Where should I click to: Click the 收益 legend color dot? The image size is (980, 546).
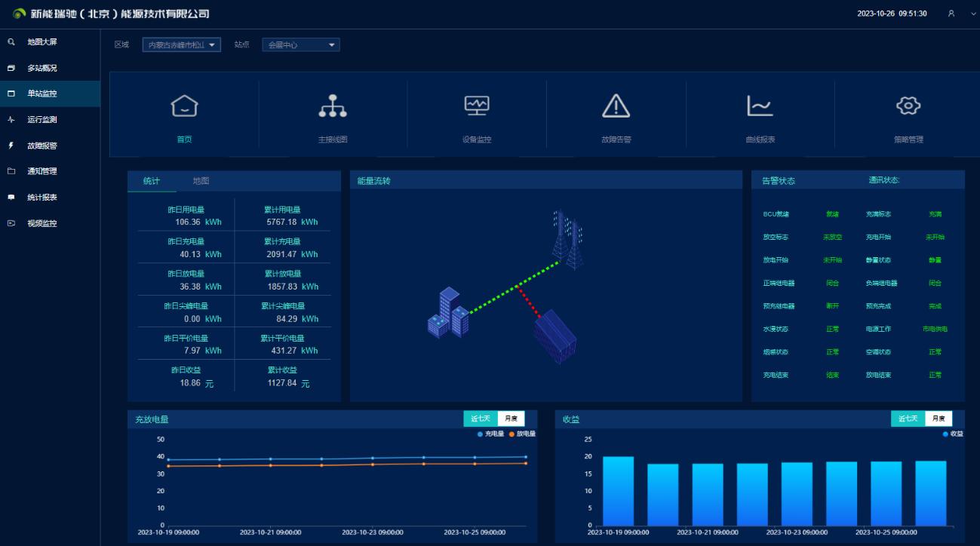click(945, 434)
